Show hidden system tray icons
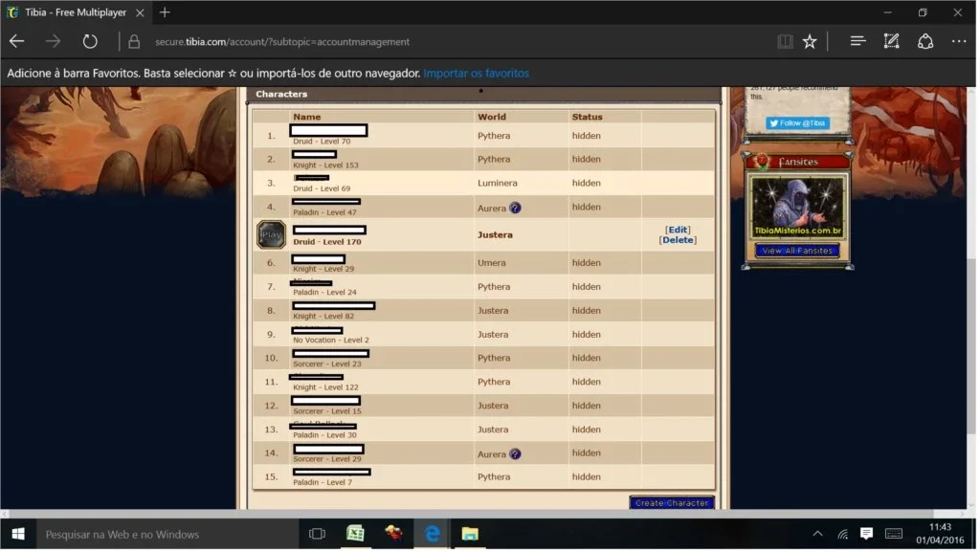Viewport: 980px width, 552px height. (x=818, y=535)
